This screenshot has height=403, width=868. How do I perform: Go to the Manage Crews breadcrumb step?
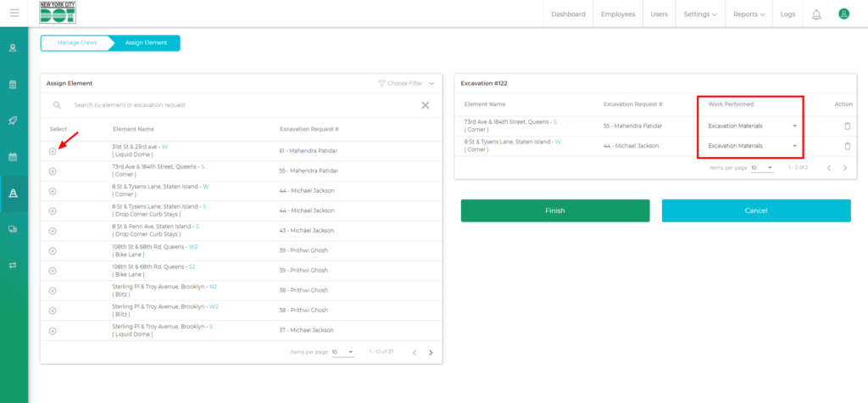(x=75, y=43)
